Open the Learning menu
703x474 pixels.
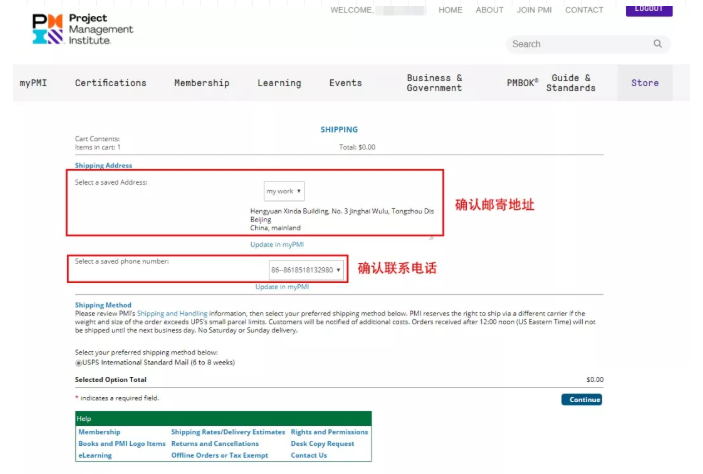pos(278,83)
